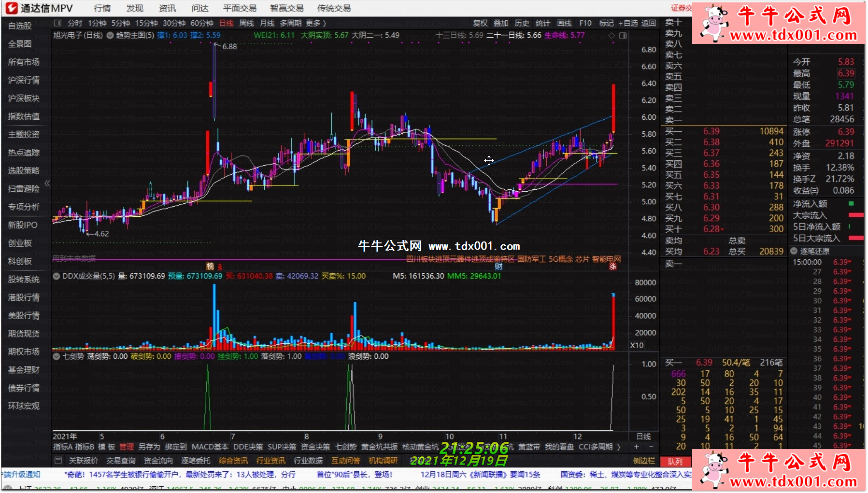Click 返回 button
This screenshot has width=868, height=493.
tap(649, 23)
